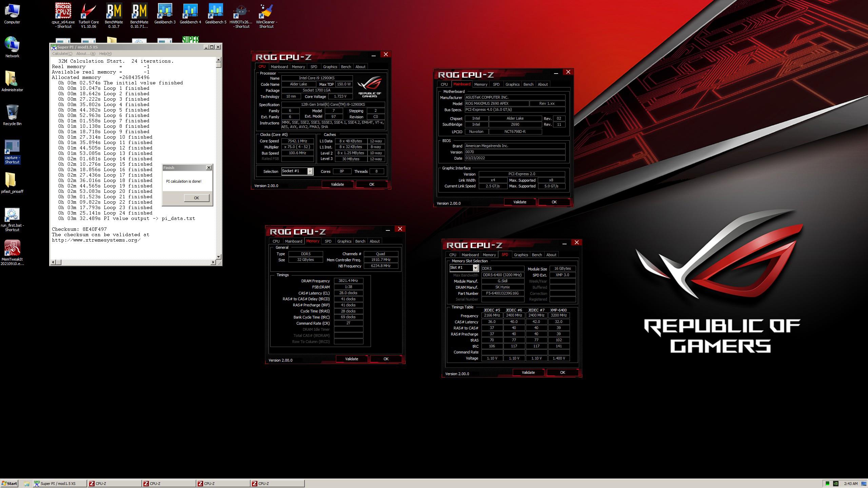Image resolution: width=868 pixels, height=488 pixels.
Task: Click Validate in the SPD window
Action: coord(528,372)
